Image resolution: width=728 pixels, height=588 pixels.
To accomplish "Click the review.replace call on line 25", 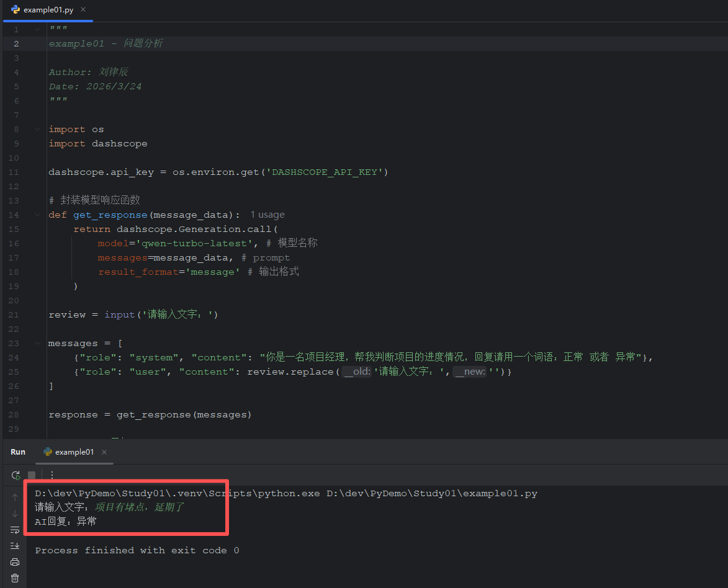I will [x=290, y=372].
